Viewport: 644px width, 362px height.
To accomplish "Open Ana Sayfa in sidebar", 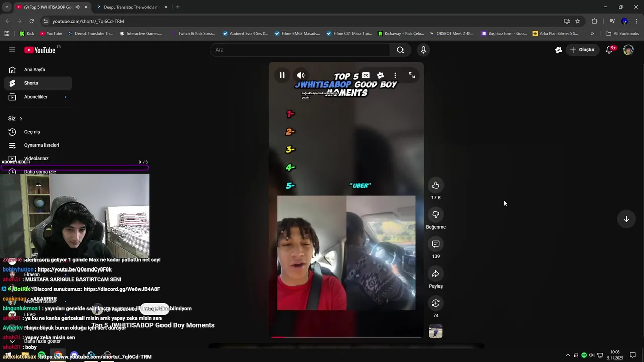I will (x=38, y=70).
